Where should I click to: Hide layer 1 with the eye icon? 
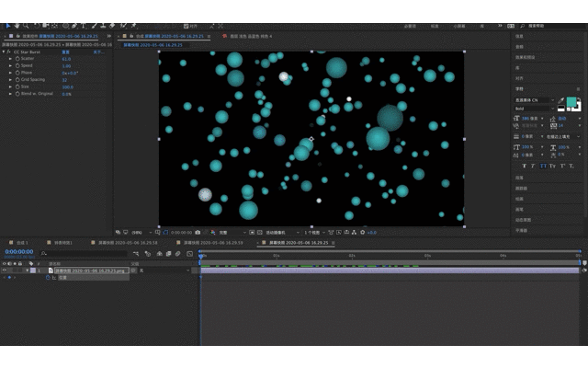4,270
